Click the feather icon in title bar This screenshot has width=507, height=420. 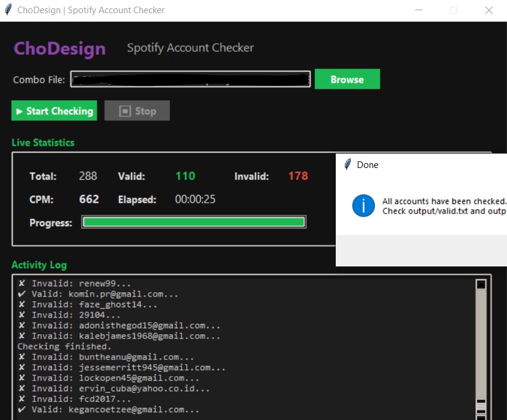8,10
